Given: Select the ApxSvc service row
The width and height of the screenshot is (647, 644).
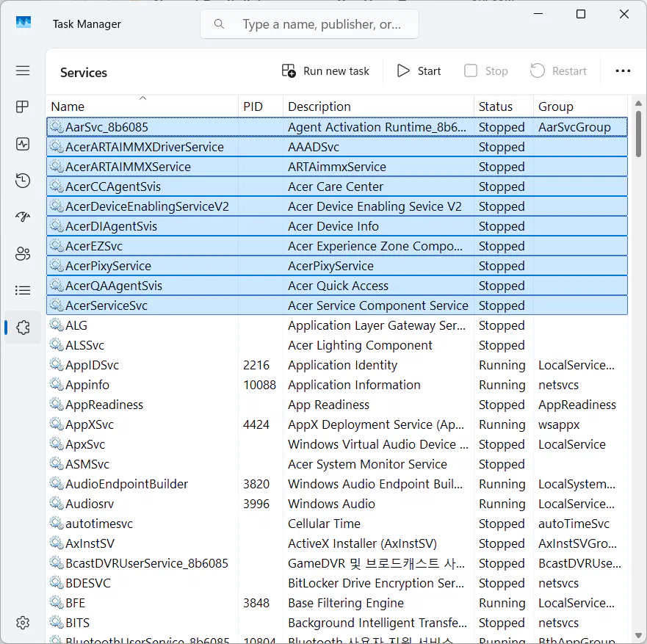Looking at the screenshot, I should [337, 444].
